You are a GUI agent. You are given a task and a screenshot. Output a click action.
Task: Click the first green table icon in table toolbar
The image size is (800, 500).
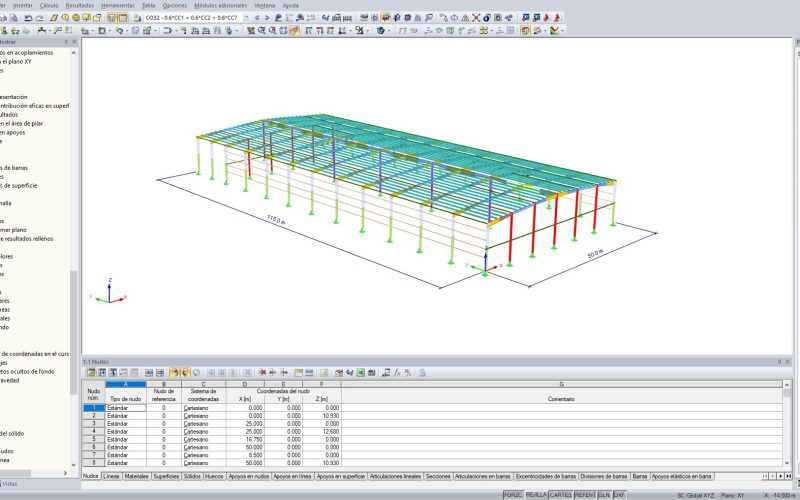(90, 372)
